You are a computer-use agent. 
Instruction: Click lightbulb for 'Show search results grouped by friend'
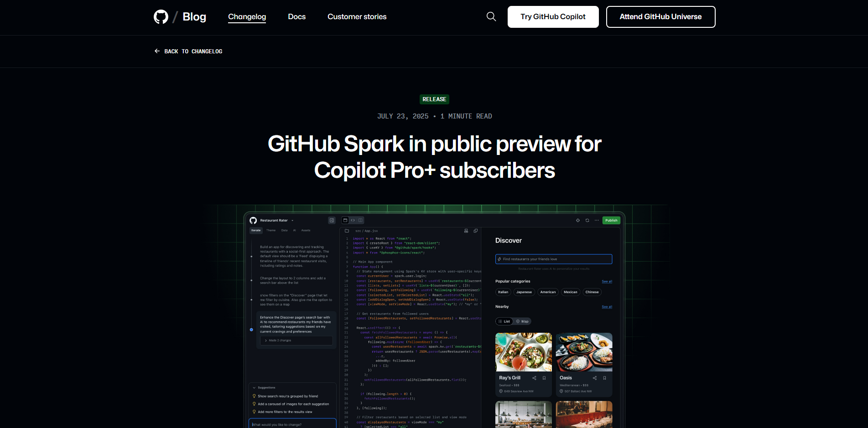[x=254, y=397]
